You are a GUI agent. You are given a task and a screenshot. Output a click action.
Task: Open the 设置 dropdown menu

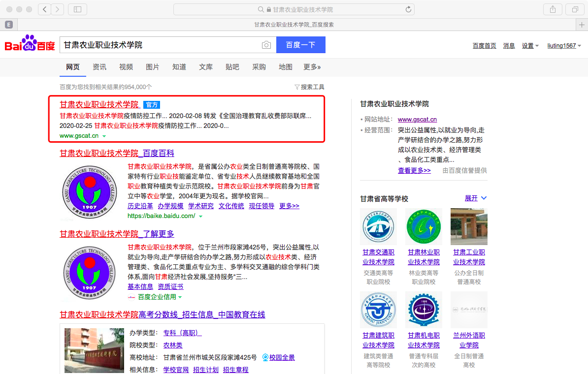click(x=530, y=46)
